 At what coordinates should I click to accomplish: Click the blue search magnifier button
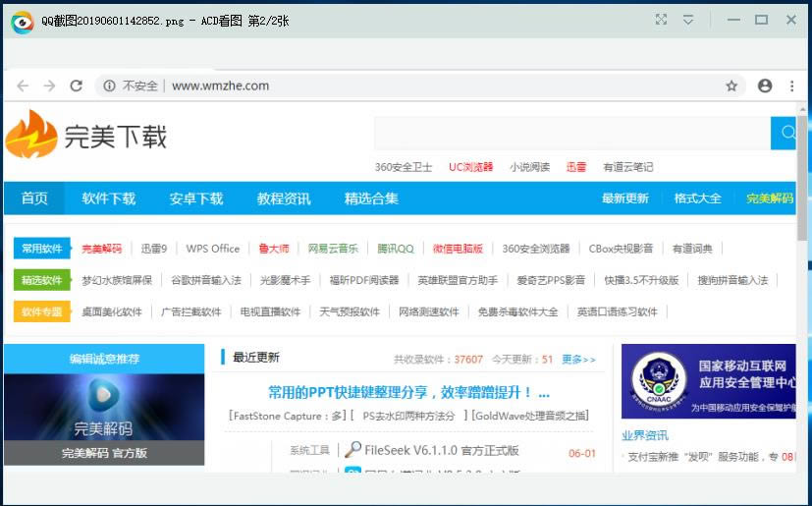coord(784,133)
